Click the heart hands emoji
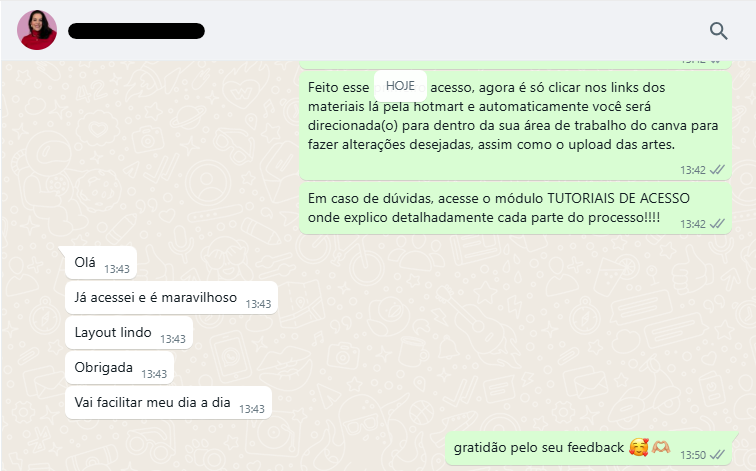This screenshot has width=756, height=471. coord(661,447)
